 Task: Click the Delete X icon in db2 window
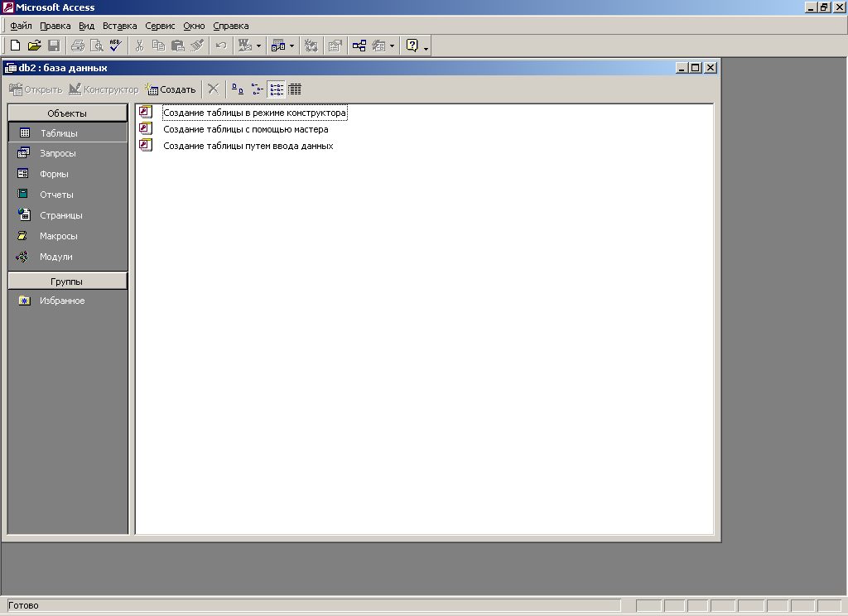point(214,89)
